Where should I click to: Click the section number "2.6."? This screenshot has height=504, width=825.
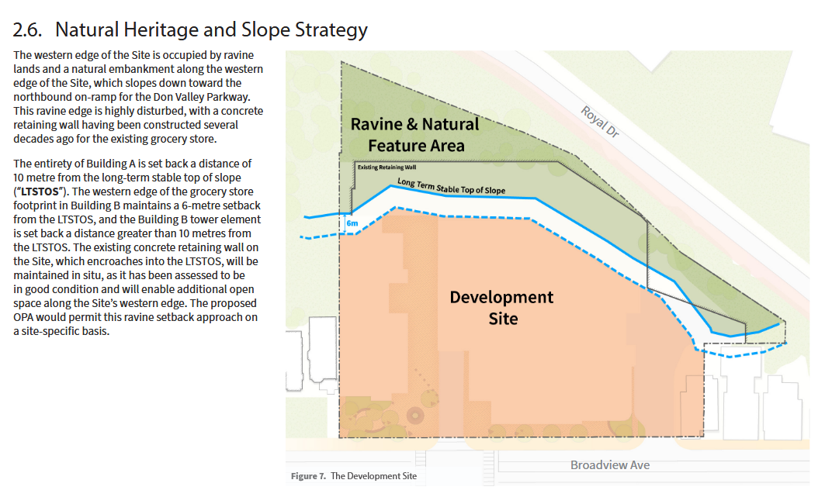point(30,30)
